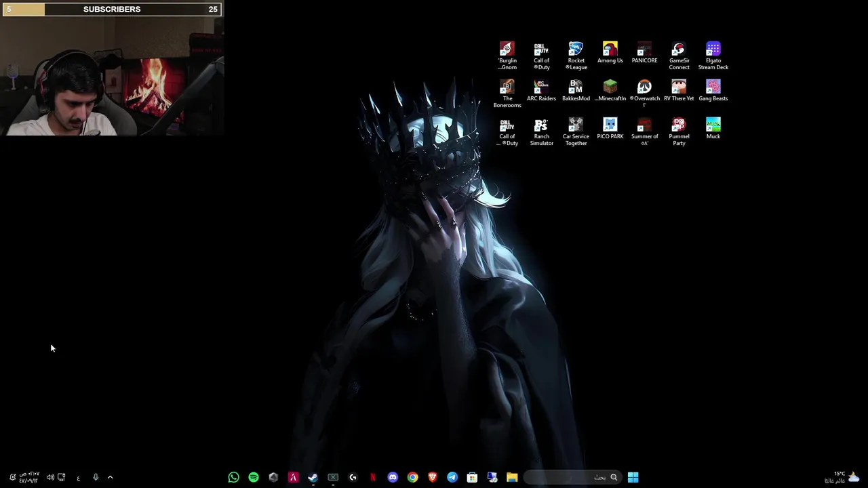Switch input language indicator in tray

(x=78, y=478)
